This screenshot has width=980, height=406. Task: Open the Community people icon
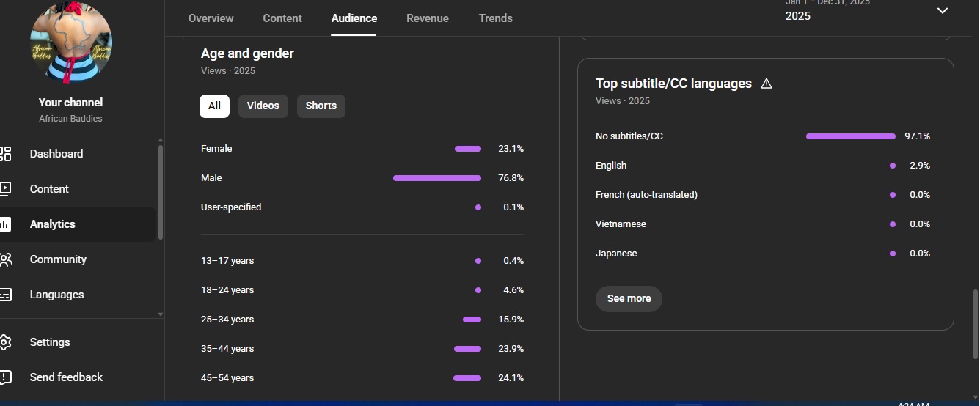point(6,259)
